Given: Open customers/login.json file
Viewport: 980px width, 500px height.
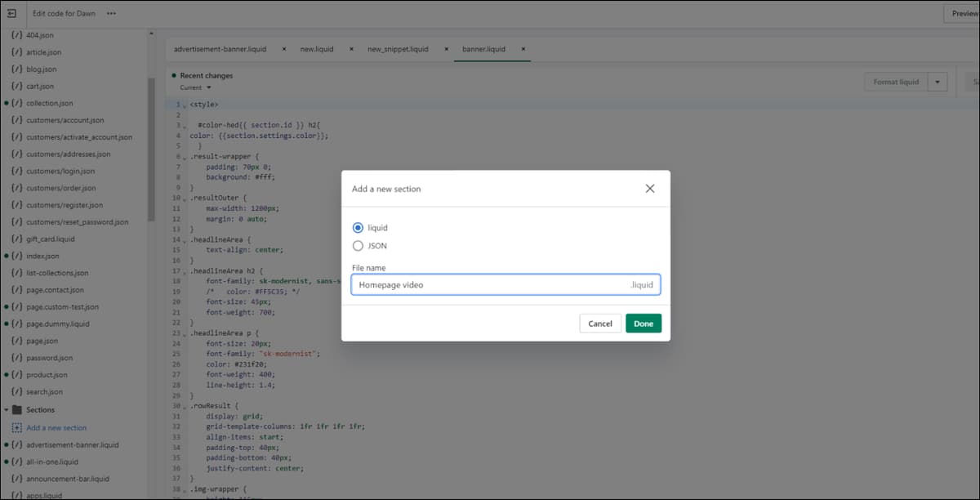Looking at the screenshot, I should pos(60,172).
